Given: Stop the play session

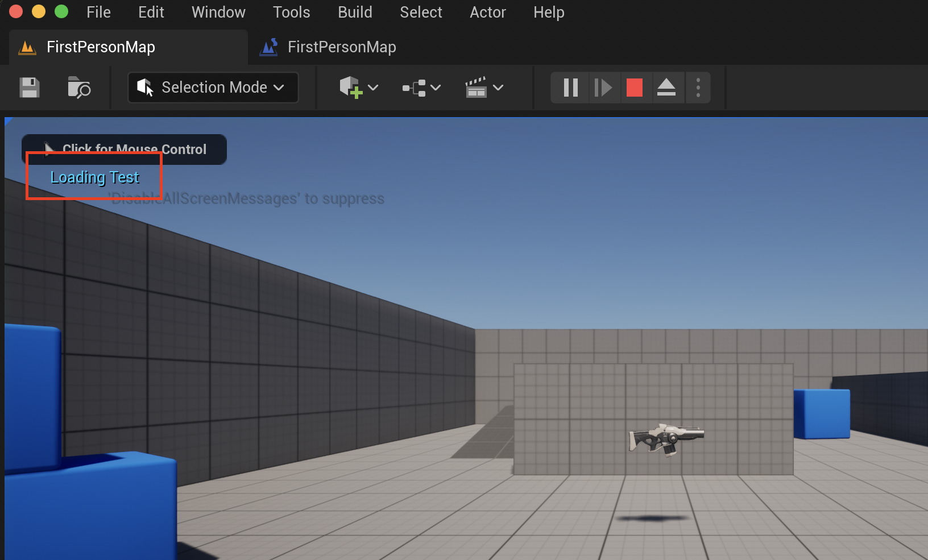Looking at the screenshot, I should coord(634,88).
